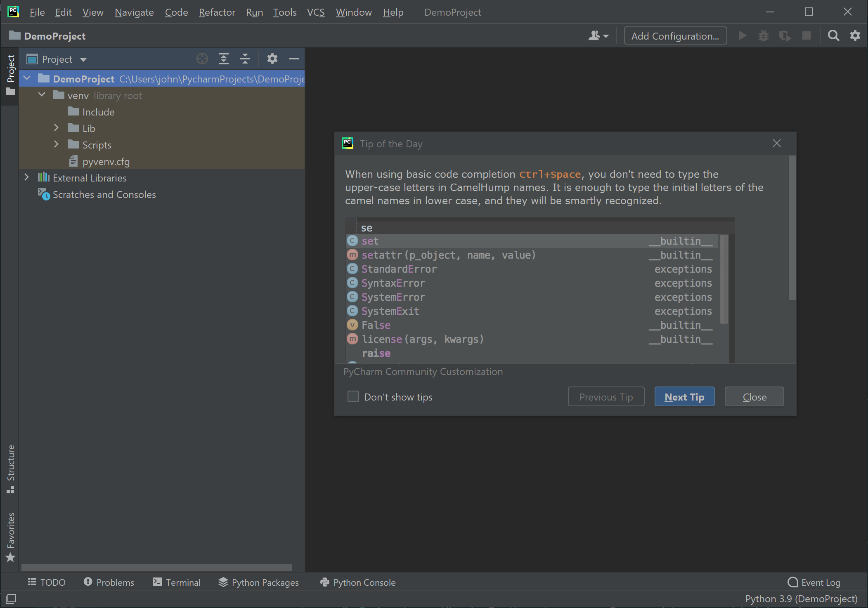Click the Run arrow icon in toolbar
This screenshot has width=868, height=608.
tap(743, 36)
